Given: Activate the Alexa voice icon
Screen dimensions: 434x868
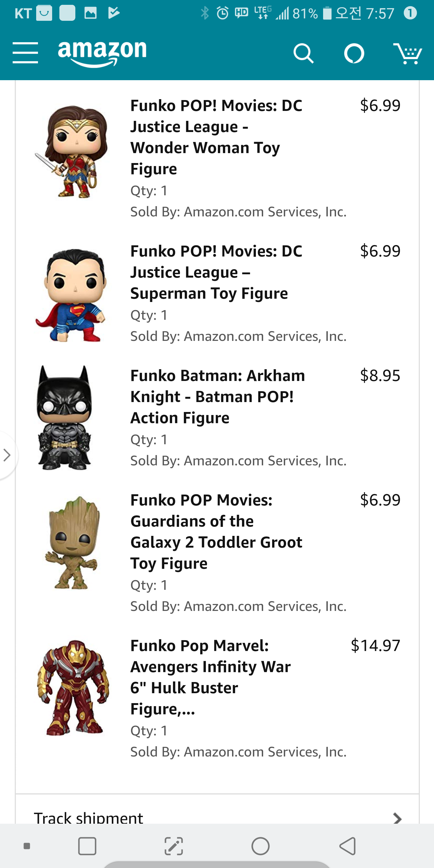Looking at the screenshot, I should pos(354,54).
